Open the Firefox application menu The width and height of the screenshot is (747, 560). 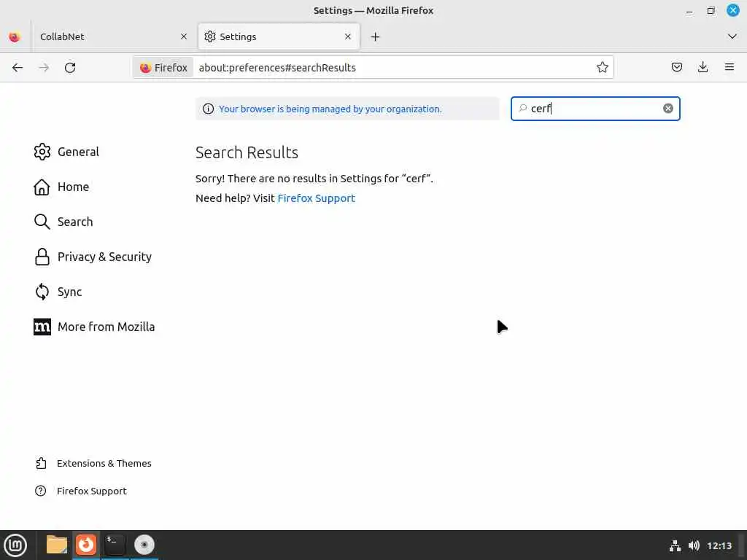pyautogui.click(x=729, y=67)
